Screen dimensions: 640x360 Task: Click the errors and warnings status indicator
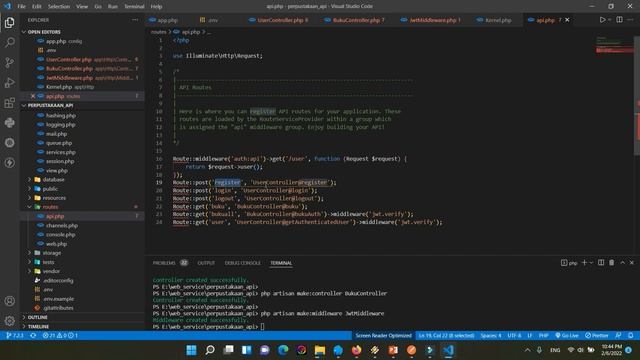point(60,336)
